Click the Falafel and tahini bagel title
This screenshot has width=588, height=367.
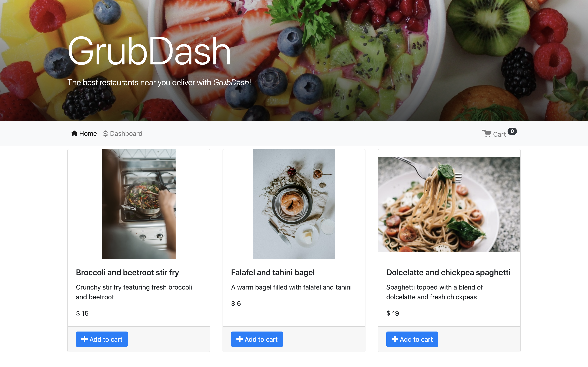[x=273, y=273]
